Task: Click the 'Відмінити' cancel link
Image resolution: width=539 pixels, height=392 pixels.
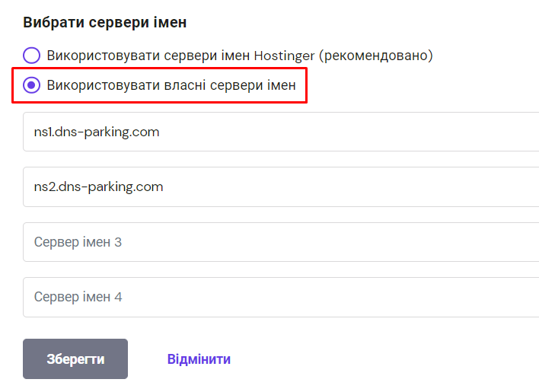Action: click(199, 359)
